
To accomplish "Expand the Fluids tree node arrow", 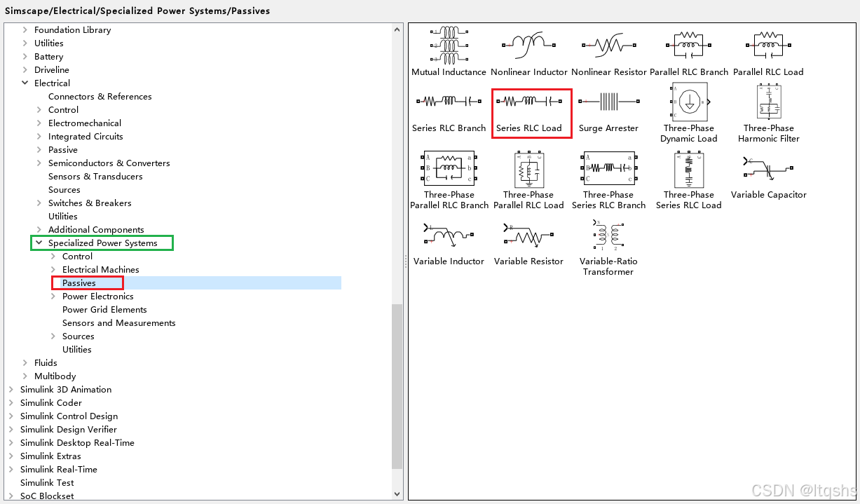I will 25,363.
